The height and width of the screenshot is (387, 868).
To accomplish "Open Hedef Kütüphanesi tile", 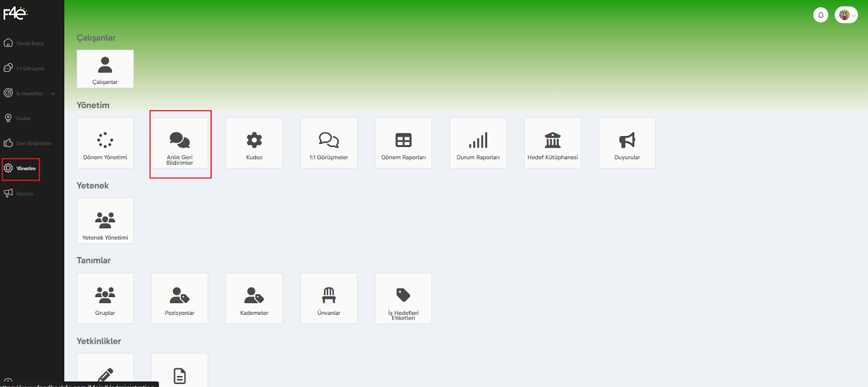I will pos(552,143).
